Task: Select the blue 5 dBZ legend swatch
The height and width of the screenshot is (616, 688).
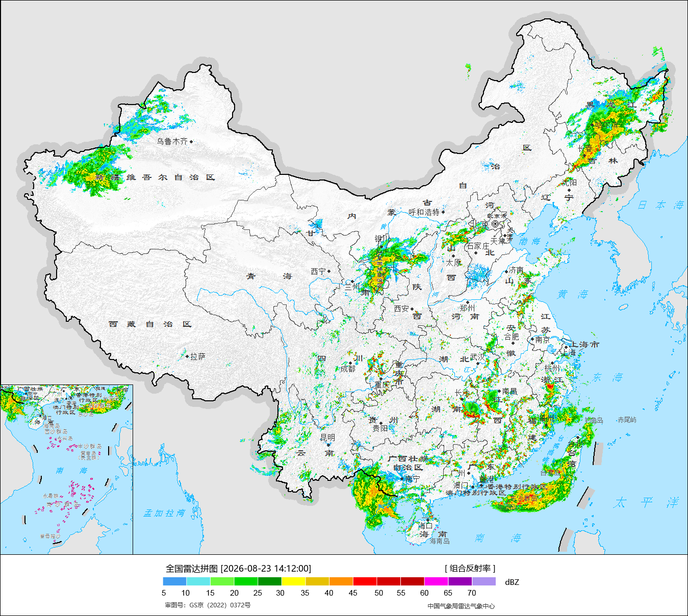Action: click(x=175, y=581)
